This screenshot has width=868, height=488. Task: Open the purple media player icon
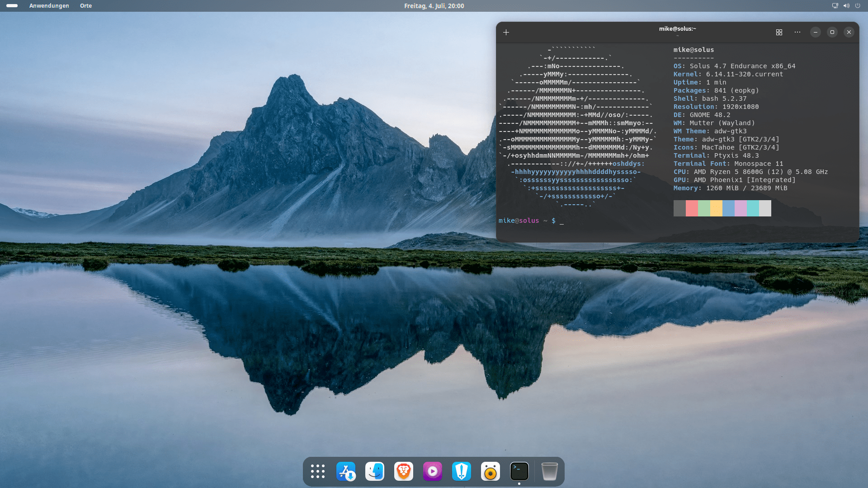tap(433, 471)
